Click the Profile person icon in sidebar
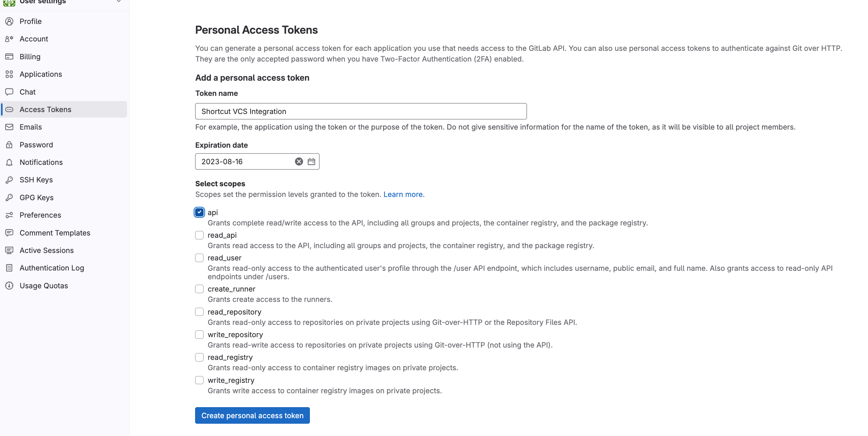Image resolution: width=868 pixels, height=436 pixels. [x=9, y=21]
